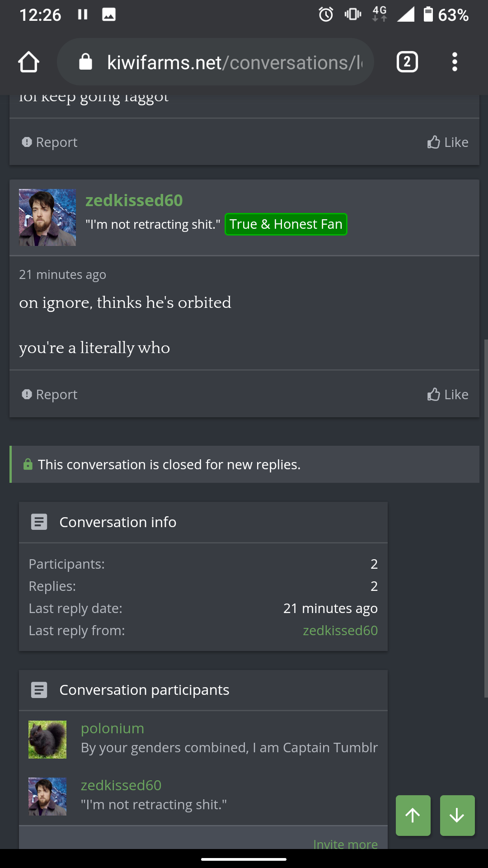Tap zedkissed60's avatar in the participants list

point(47,797)
